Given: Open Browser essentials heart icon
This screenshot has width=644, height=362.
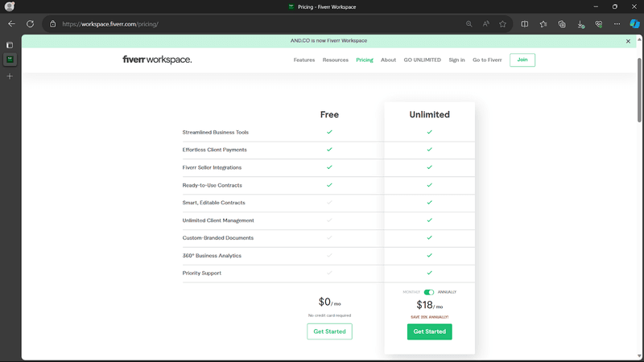Looking at the screenshot, I should point(599,24).
